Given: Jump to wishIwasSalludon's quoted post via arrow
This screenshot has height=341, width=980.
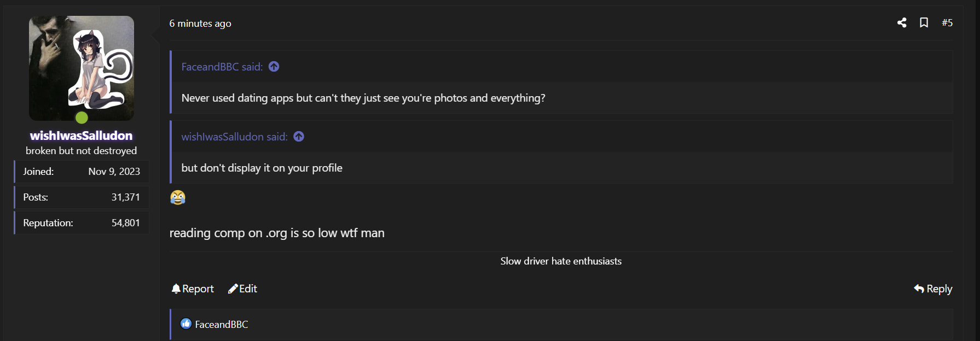Looking at the screenshot, I should 299,137.
